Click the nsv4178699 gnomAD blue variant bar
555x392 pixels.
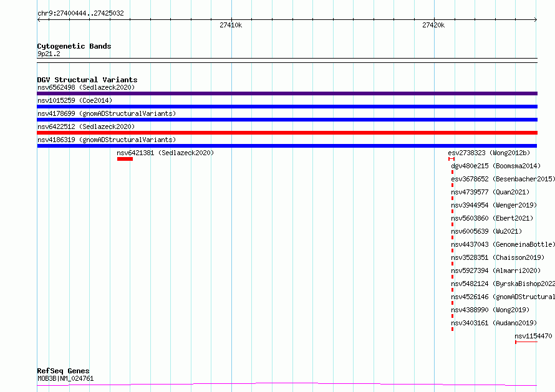(x=287, y=120)
